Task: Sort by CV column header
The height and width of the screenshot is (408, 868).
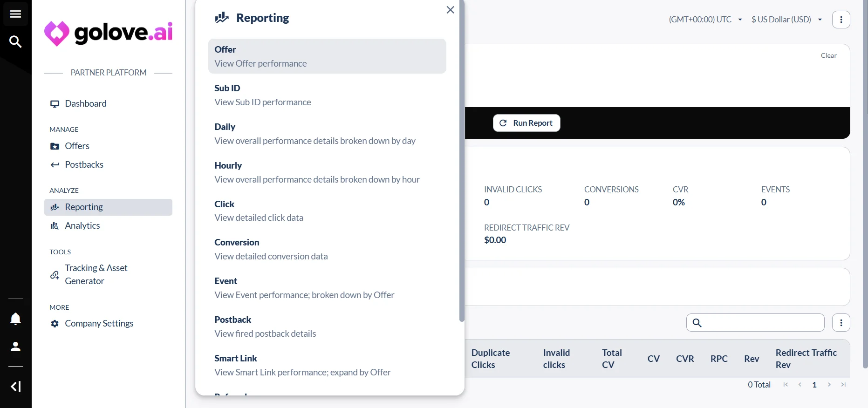Action: point(654,359)
